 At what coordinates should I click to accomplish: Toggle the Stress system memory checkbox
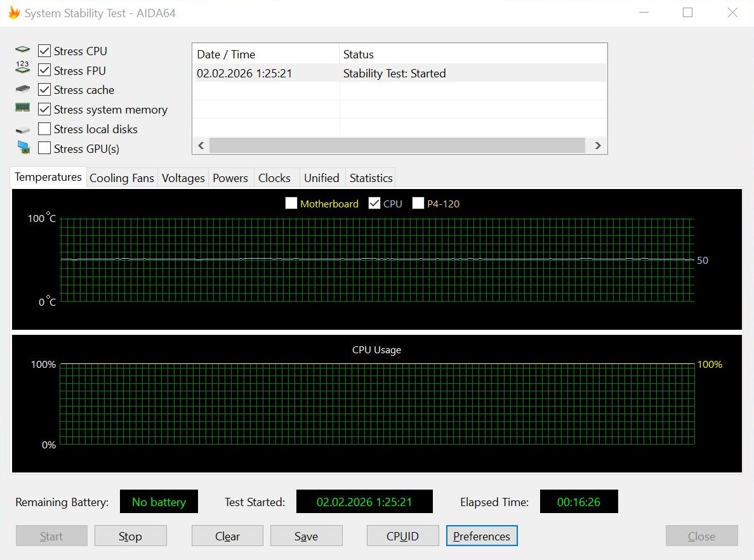[44, 109]
